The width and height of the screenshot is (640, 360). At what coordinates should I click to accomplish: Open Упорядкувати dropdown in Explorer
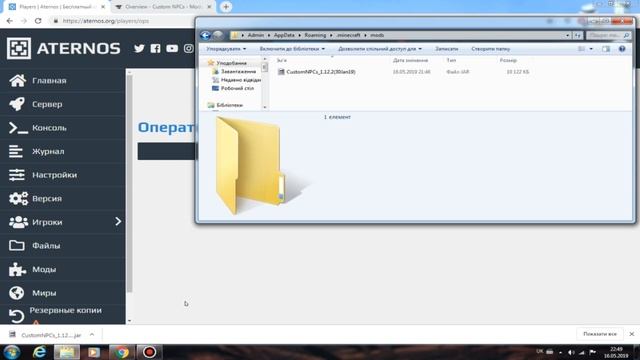226,49
